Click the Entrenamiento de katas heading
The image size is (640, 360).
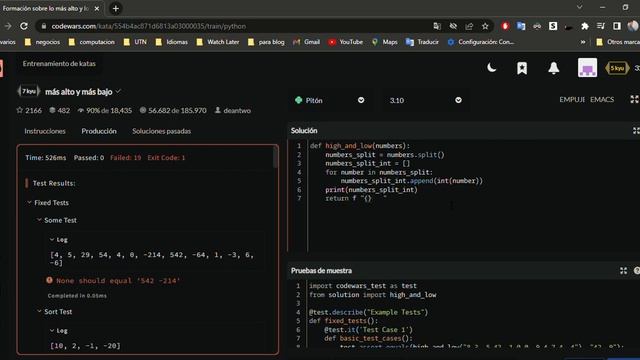[x=59, y=64]
